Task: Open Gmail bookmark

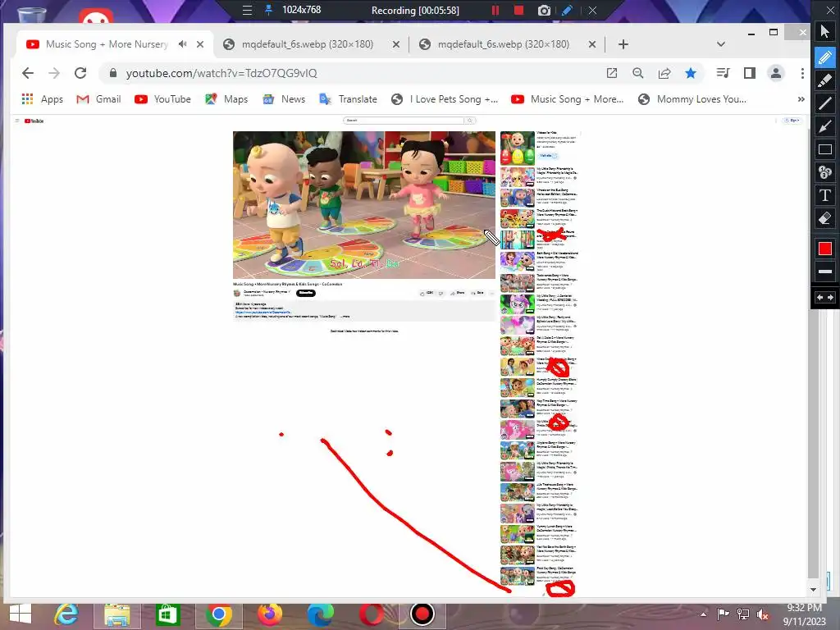Action: [98, 99]
